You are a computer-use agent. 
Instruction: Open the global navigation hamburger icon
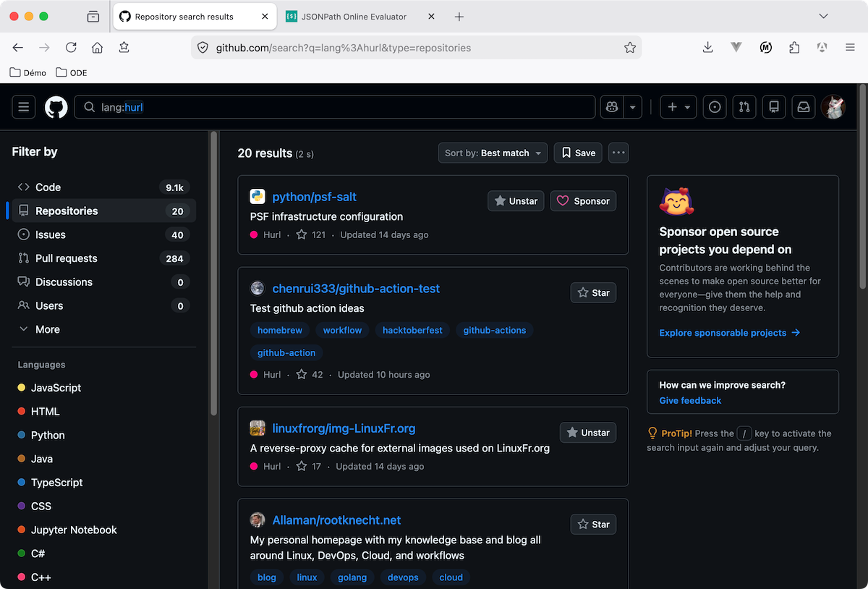23,106
